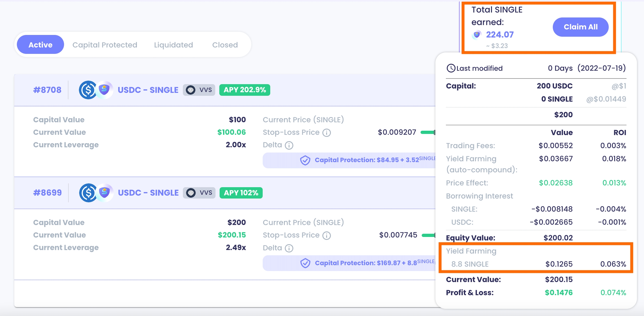Viewport: 644px width, 316px height.
Task: Click the Delta info icon for position #8708
Action: 289,145
